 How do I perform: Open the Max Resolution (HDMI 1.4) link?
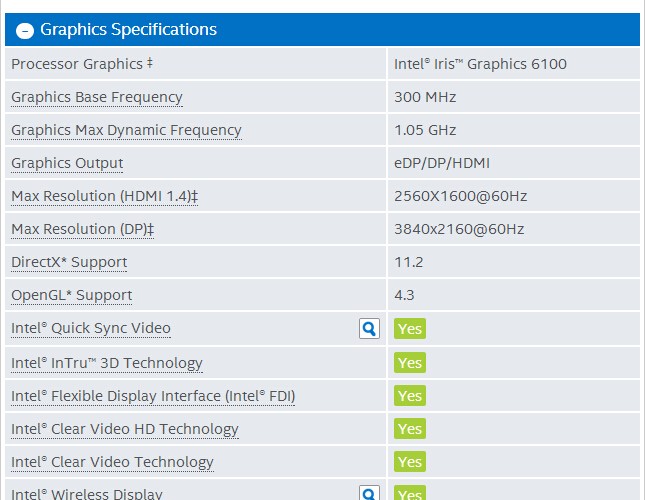point(104,196)
